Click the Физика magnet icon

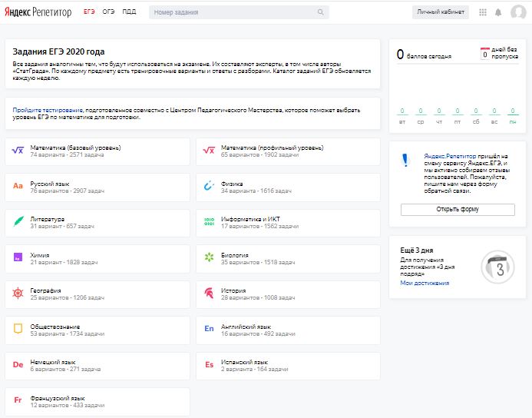point(209,186)
